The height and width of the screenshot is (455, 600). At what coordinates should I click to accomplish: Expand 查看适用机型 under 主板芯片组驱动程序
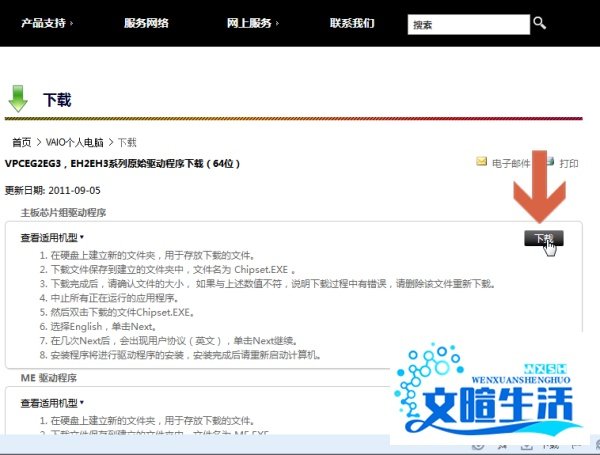[52, 238]
